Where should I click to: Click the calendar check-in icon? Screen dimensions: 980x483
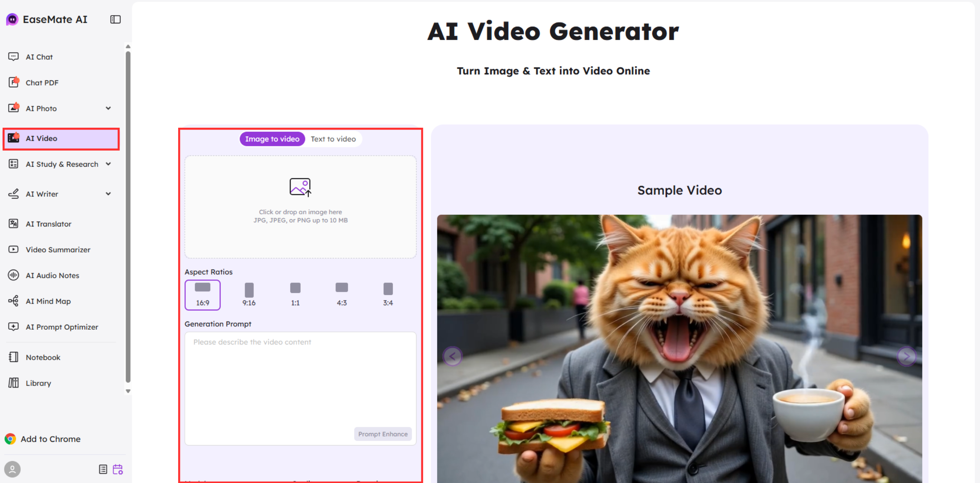pyautogui.click(x=118, y=469)
